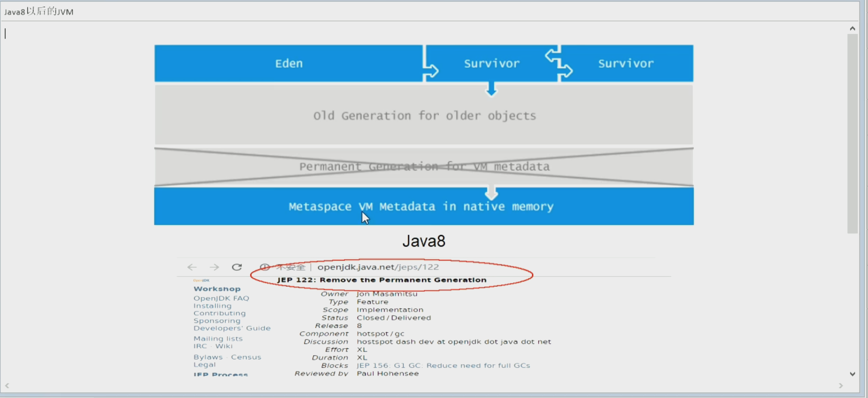The width and height of the screenshot is (868, 398).
Task: Click the 'XL' value in the Duration row
Action: coord(362,357)
